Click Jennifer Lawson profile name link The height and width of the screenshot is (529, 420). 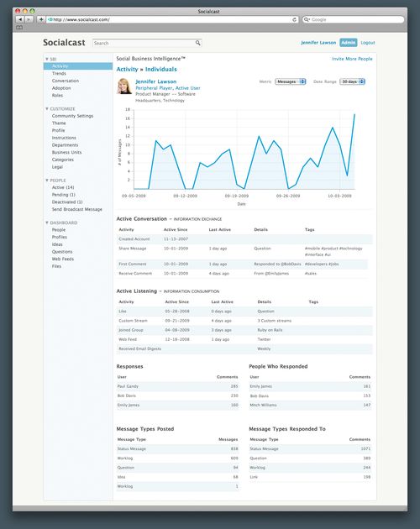click(156, 81)
